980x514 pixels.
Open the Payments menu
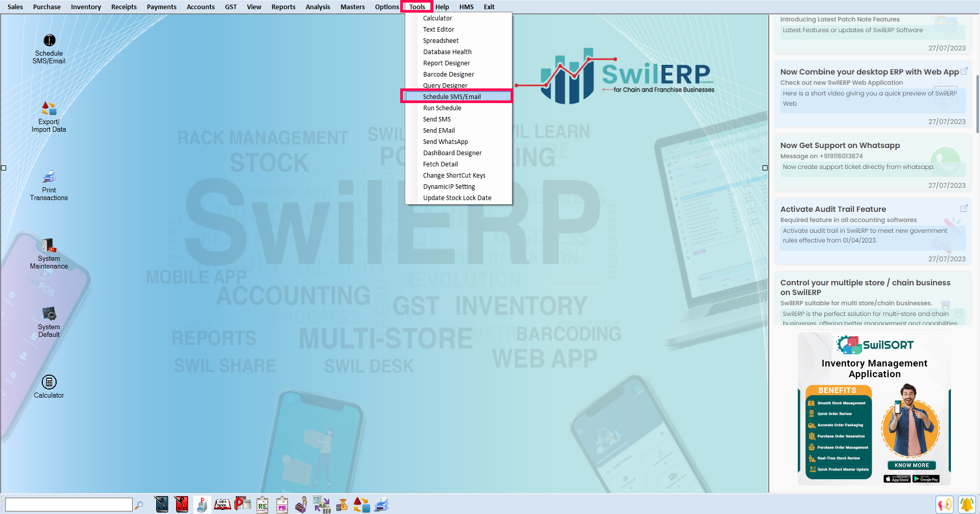click(162, 7)
